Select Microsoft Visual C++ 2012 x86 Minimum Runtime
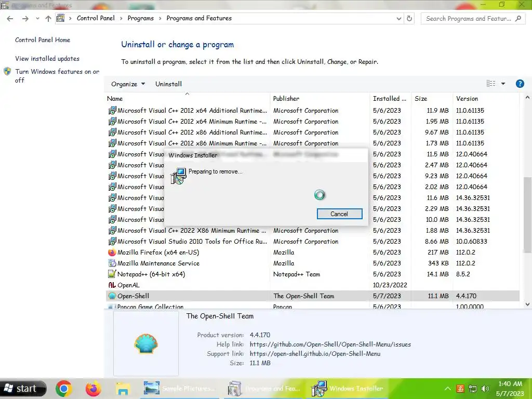 (x=312, y=143)
